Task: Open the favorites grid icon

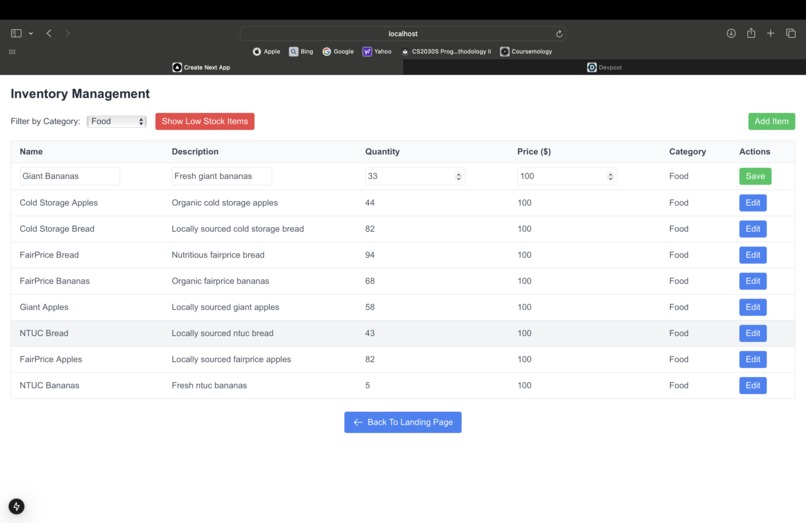Action: click(x=12, y=51)
